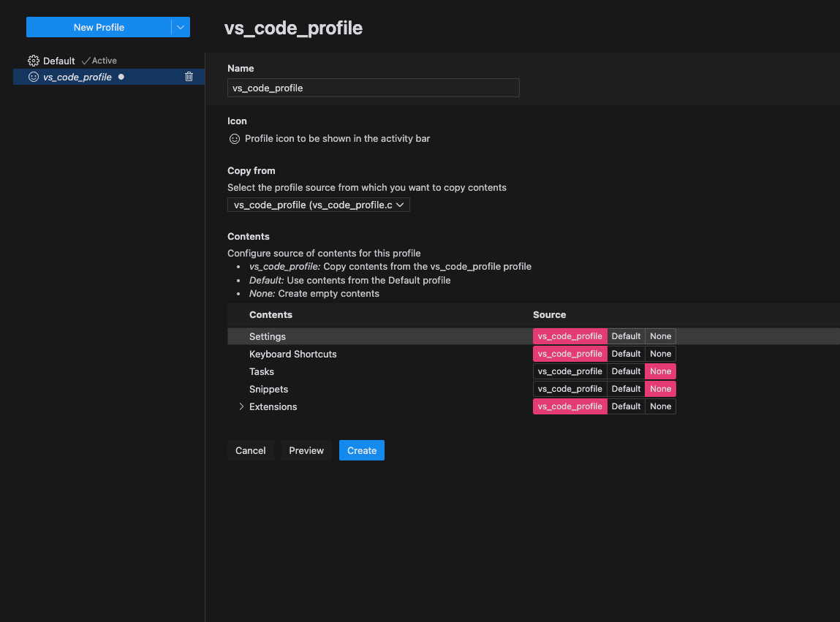Select the Snippets contents row
The height and width of the screenshot is (622, 840).
[534, 390]
